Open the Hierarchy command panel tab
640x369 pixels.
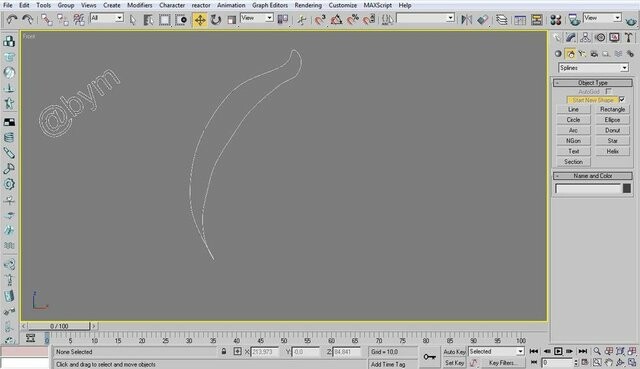[x=585, y=38]
